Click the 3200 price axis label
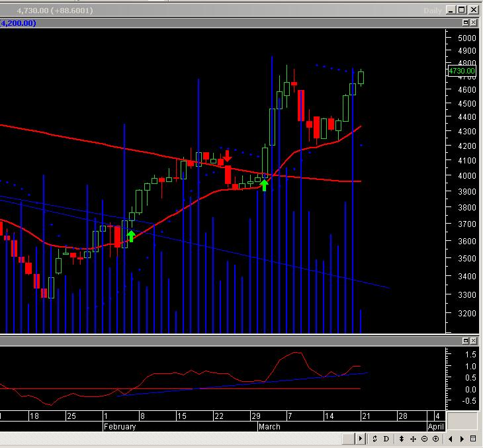Screen dimensions: 483x448 [467, 314]
